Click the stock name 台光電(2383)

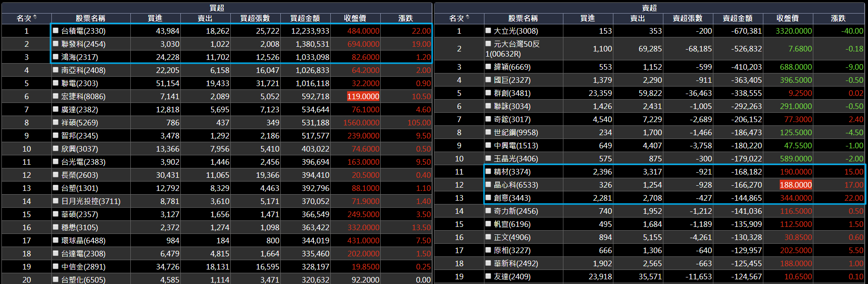83,162
